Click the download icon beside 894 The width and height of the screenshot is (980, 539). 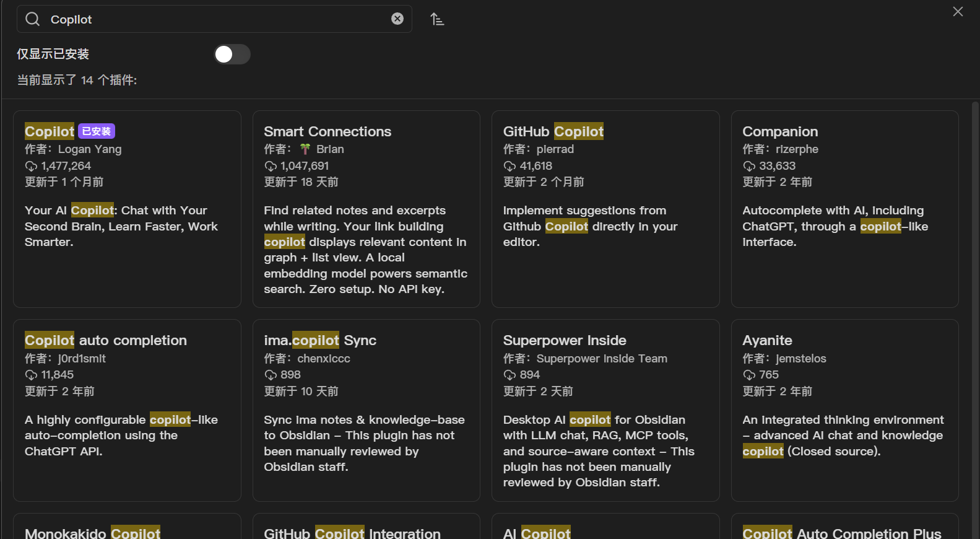510,375
